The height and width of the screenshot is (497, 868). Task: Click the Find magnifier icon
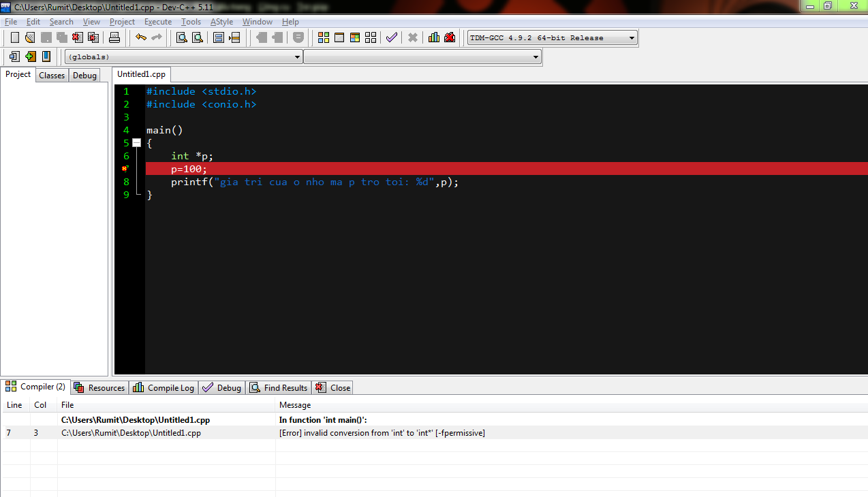coord(182,37)
